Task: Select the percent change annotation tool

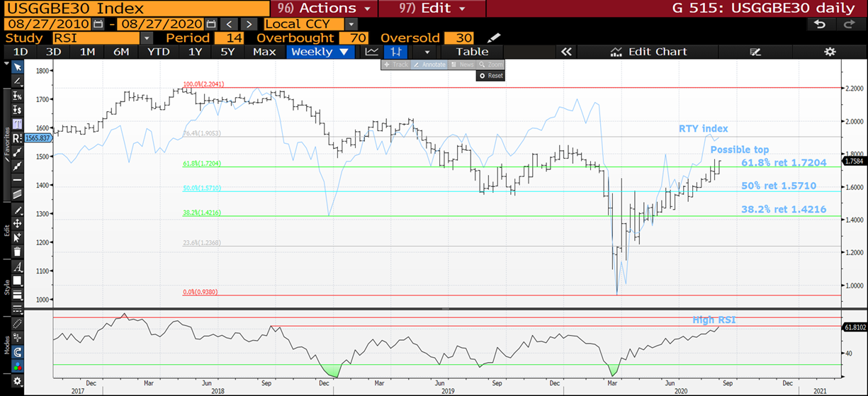Action: coord(18,96)
